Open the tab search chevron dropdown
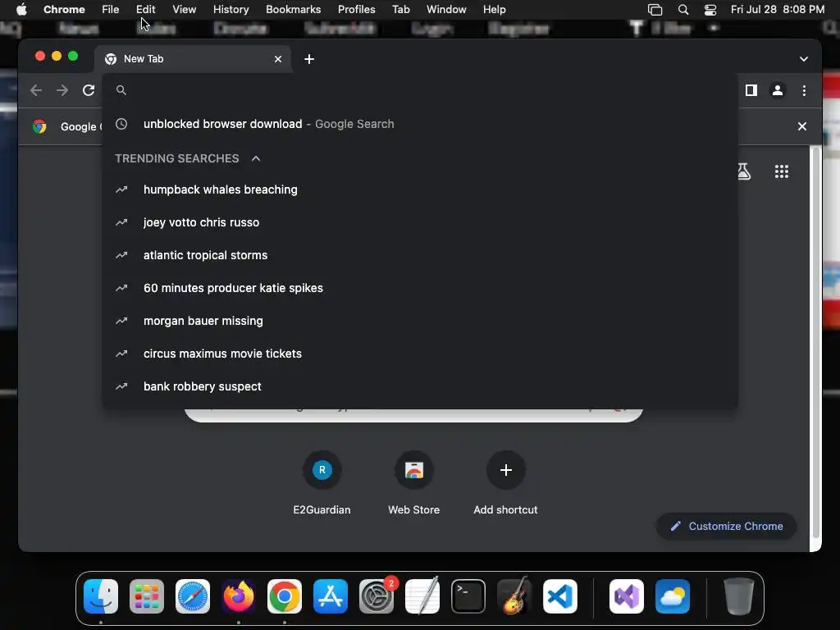 tap(804, 59)
